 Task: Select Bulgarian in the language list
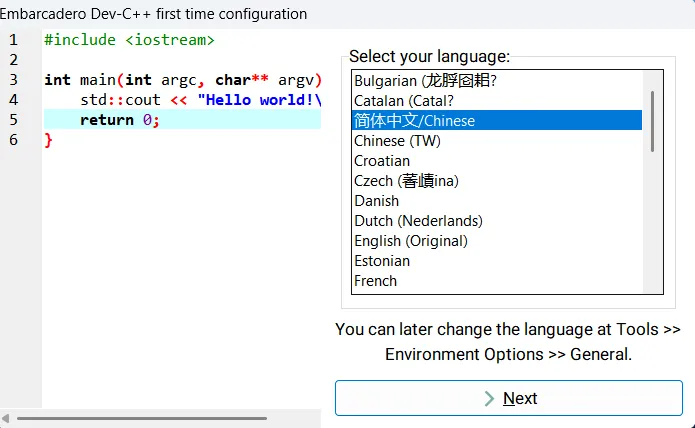(x=496, y=81)
